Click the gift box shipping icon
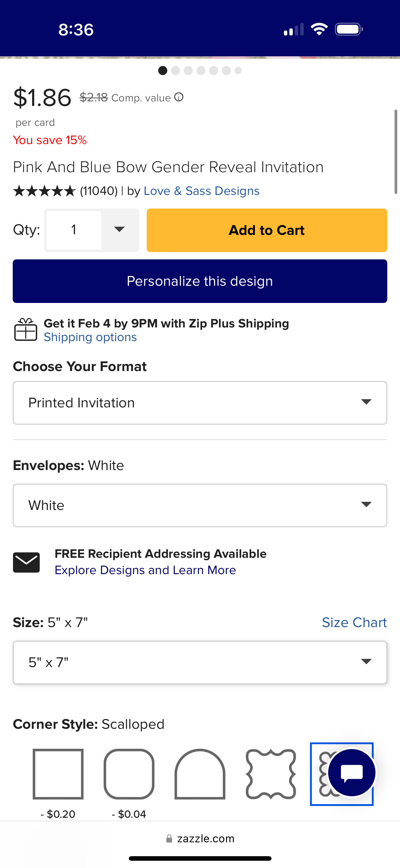The width and height of the screenshot is (400, 868). point(26,330)
